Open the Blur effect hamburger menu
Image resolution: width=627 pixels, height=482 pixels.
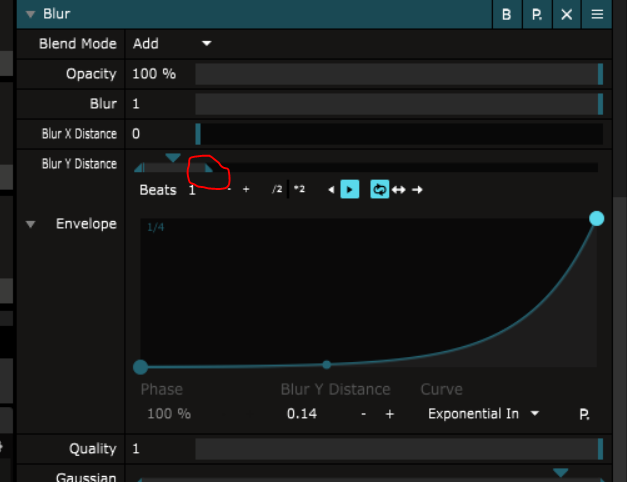(x=597, y=14)
